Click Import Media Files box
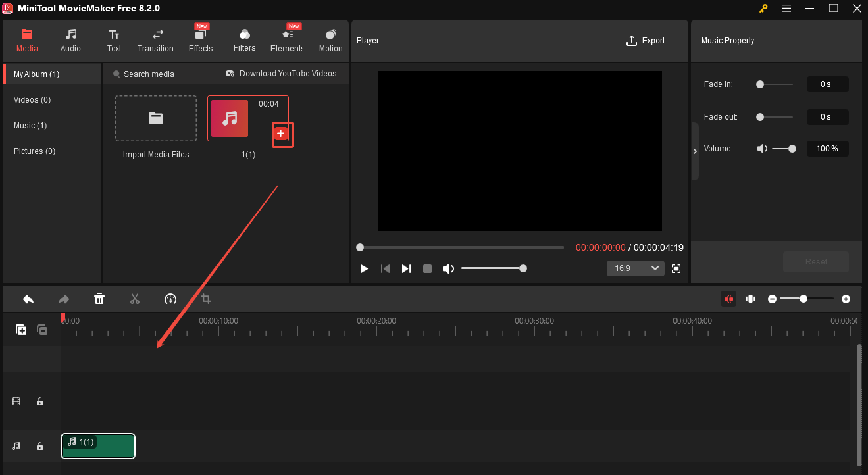 pyautogui.click(x=156, y=118)
